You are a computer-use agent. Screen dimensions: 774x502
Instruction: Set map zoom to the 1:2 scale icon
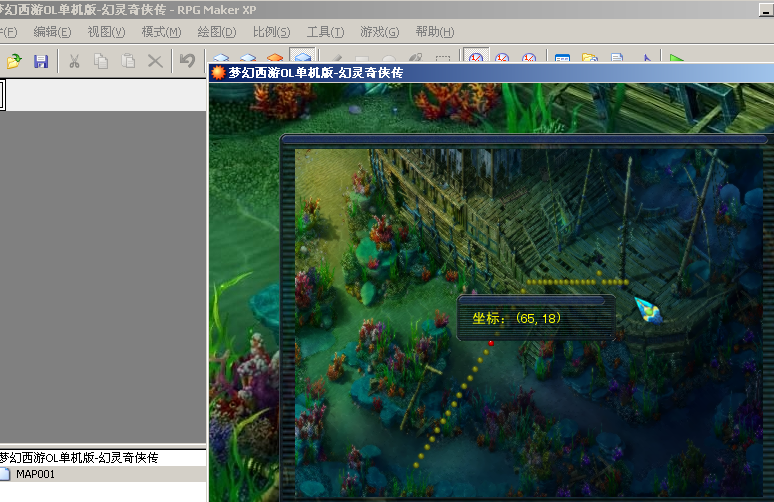(x=502, y=57)
